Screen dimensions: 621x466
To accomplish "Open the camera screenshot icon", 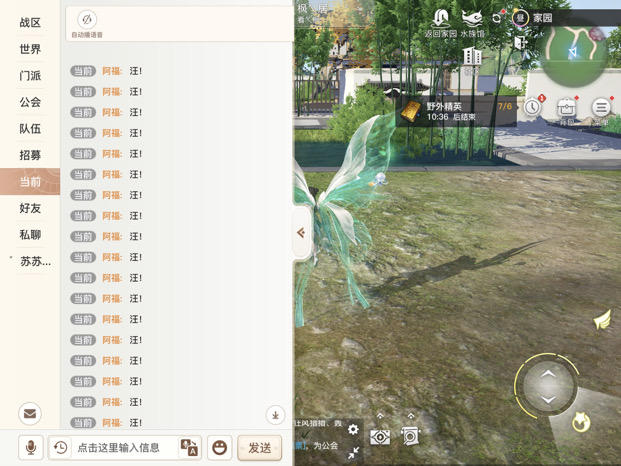I will (x=411, y=436).
